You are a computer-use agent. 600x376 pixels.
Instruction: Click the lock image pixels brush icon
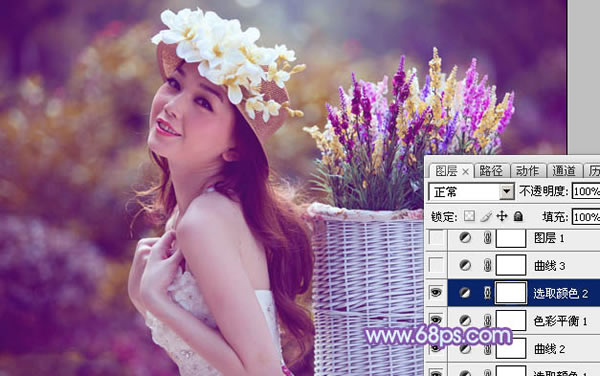[x=486, y=216]
